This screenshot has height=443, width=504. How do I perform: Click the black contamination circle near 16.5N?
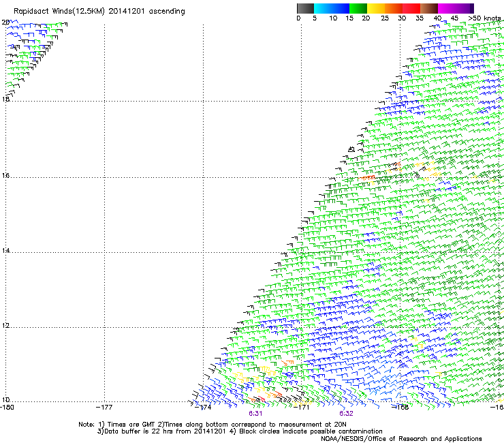point(351,149)
